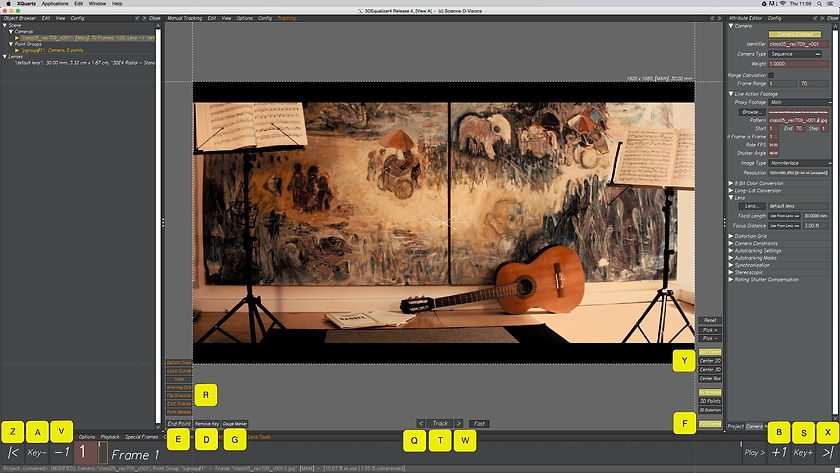Start playback with Play > button
The width and height of the screenshot is (840, 473).
pyautogui.click(x=754, y=453)
